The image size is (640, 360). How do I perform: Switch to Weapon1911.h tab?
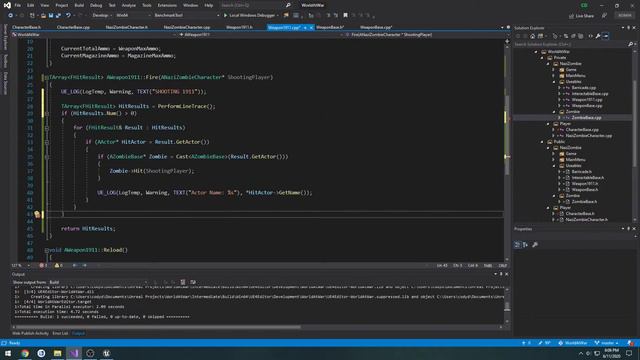coord(239,27)
